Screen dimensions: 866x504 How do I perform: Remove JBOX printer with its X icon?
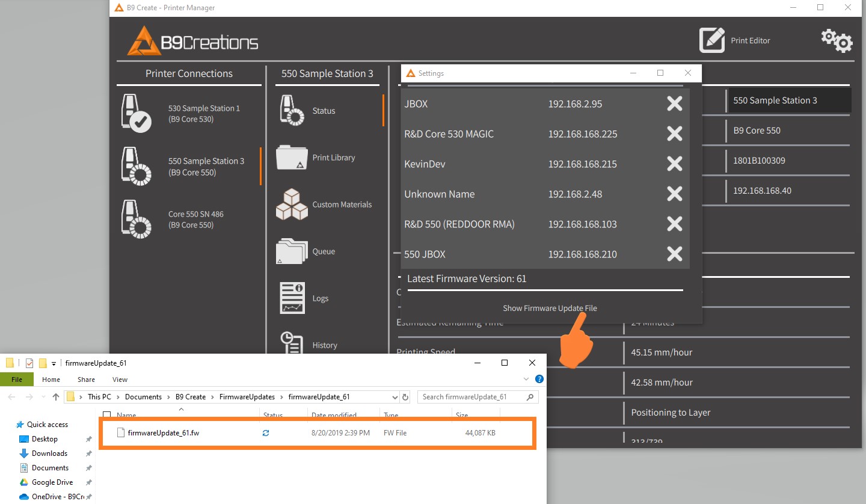[675, 103]
